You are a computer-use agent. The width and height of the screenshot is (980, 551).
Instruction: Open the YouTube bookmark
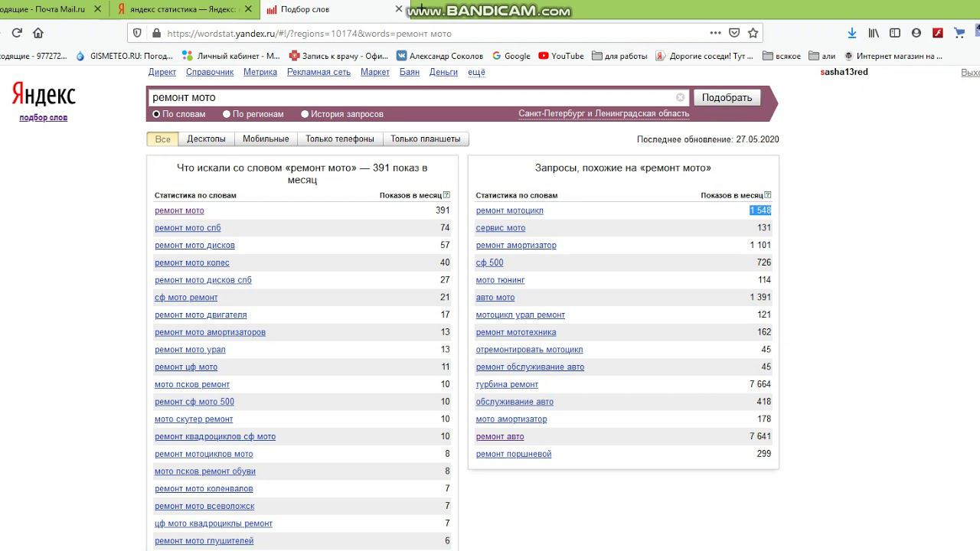pos(561,56)
